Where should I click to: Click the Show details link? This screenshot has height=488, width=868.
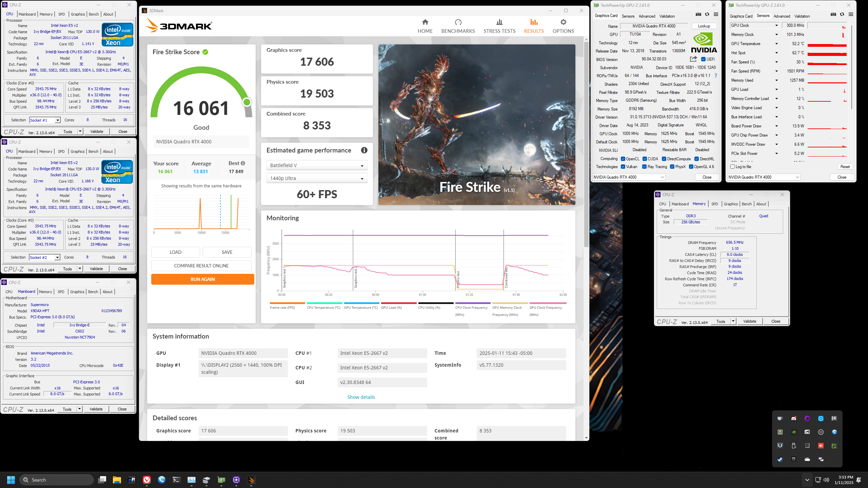pos(361,397)
